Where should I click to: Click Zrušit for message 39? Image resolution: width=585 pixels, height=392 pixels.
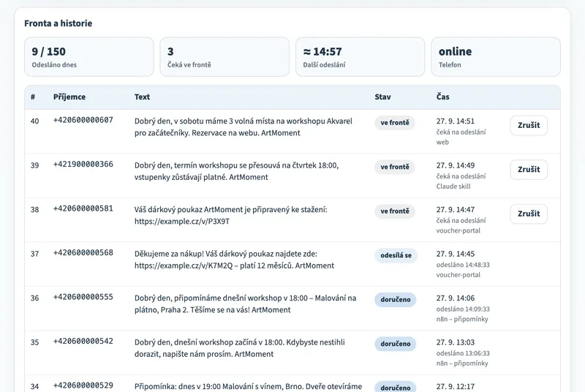[529, 170]
